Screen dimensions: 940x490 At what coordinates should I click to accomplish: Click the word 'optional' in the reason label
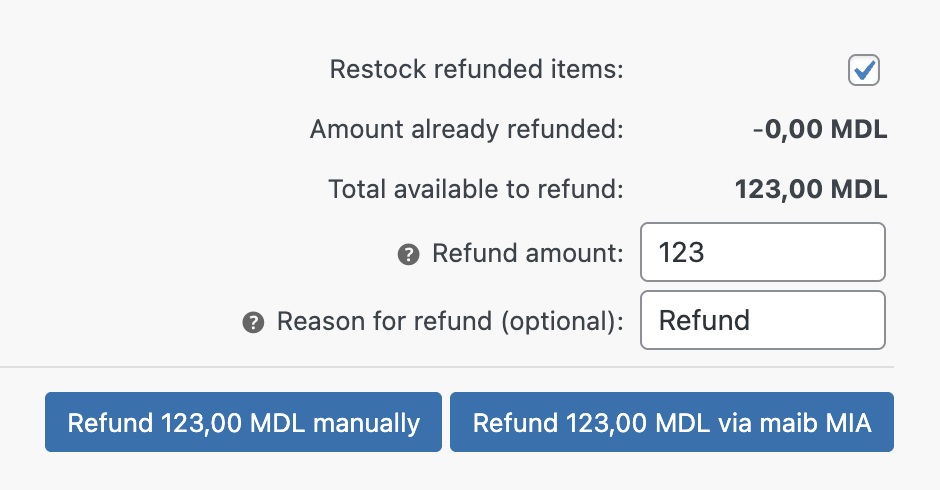pyautogui.click(x=567, y=321)
